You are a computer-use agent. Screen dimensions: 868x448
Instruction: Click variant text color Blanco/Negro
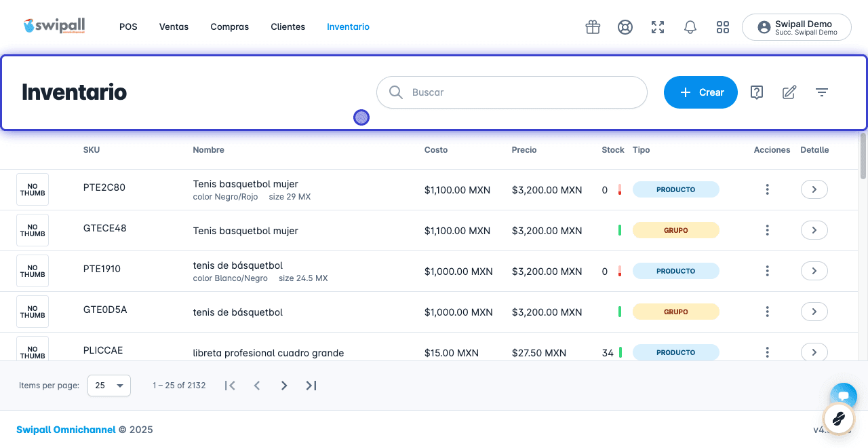[x=231, y=278]
